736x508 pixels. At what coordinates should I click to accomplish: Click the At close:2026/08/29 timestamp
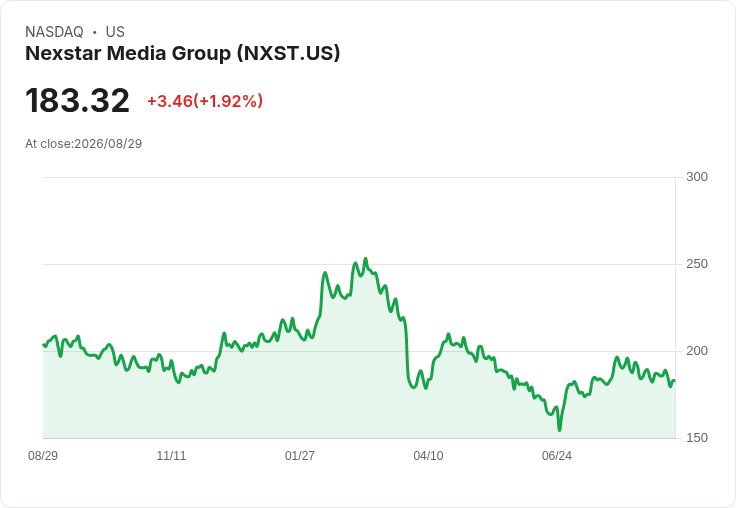pyautogui.click(x=84, y=144)
